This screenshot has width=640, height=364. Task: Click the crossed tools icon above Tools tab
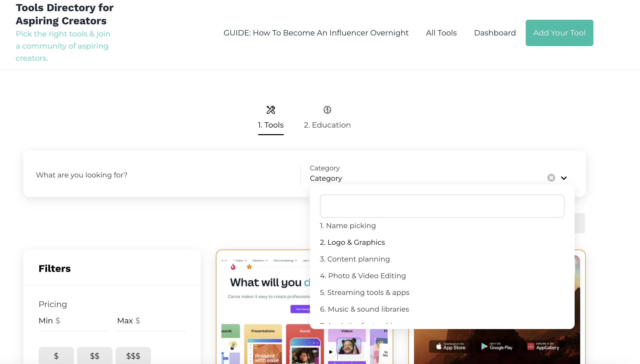coord(271,110)
